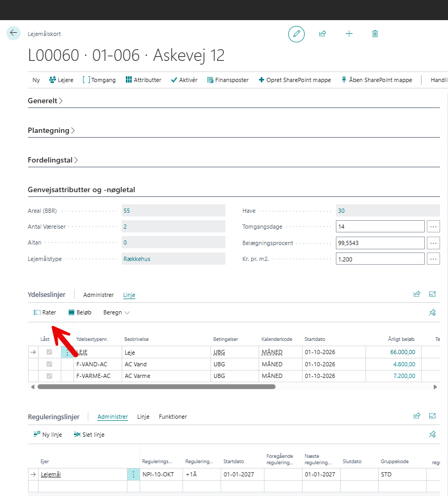
Task: Click the left scroll arrow of Ydelseslinjer
Action: pos(33,387)
